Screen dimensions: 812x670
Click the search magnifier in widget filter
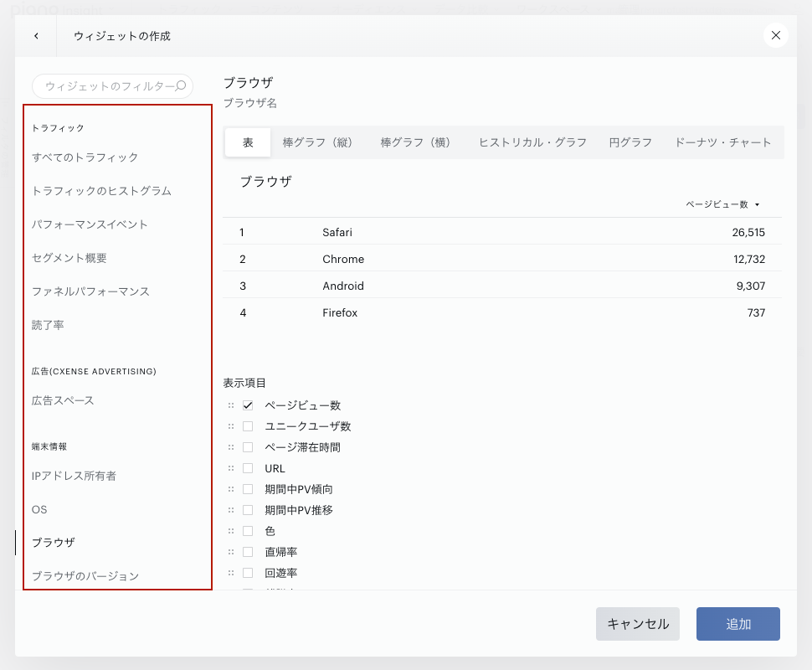click(181, 86)
